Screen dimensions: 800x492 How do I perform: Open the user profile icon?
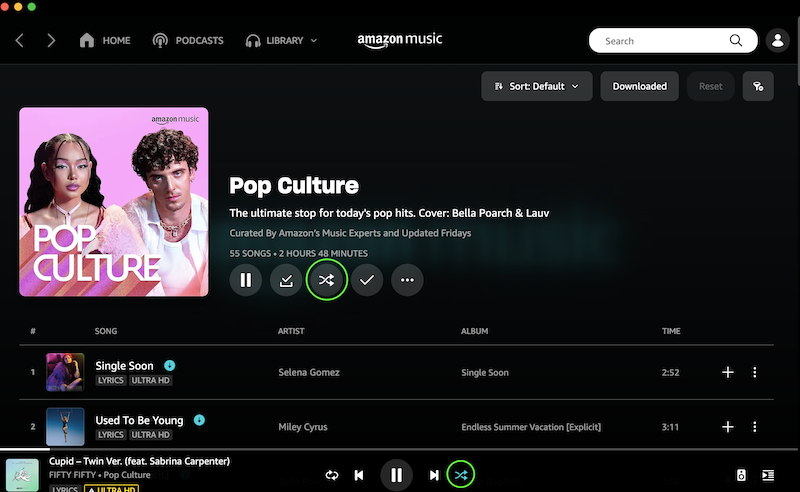(x=777, y=41)
